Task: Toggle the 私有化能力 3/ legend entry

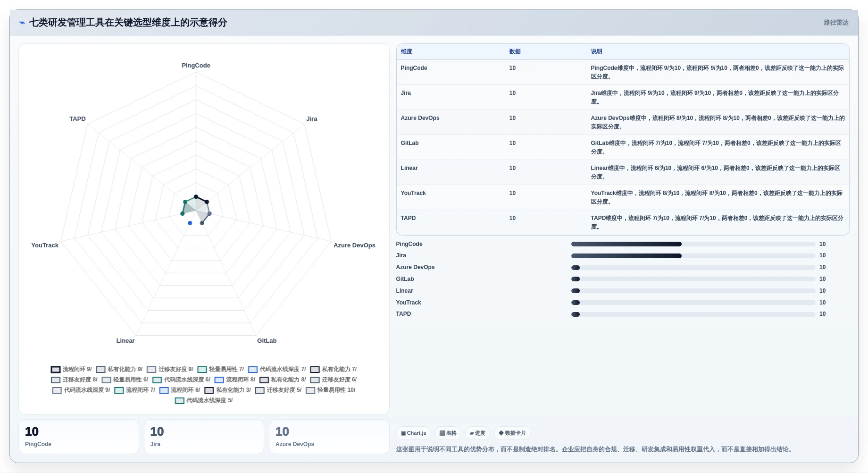Action: (x=227, y=390)
